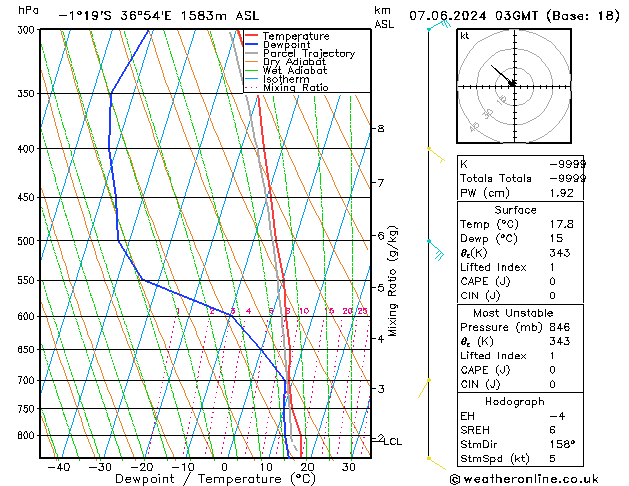Screen dimensions: 629x486
Task: Click the 500 hPa pressure axis label
Action: (x=28, y=241)
